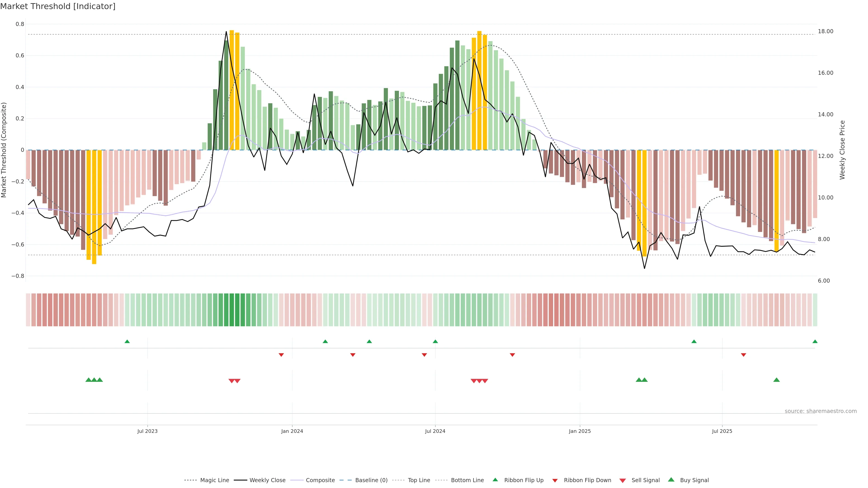This screenshot has height=488, width=868.
Task: Click the rightmost green Ribbon Flip Up marker
Action: click(815, 342)
